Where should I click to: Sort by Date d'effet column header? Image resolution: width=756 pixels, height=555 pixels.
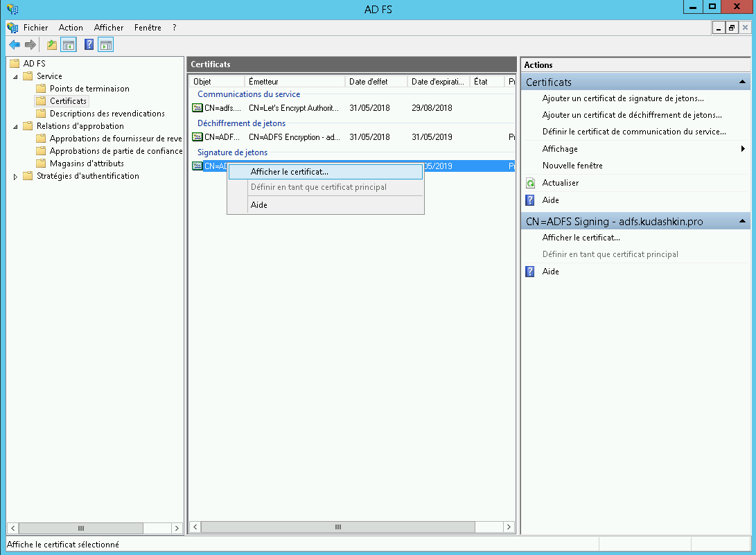[376, 82]
